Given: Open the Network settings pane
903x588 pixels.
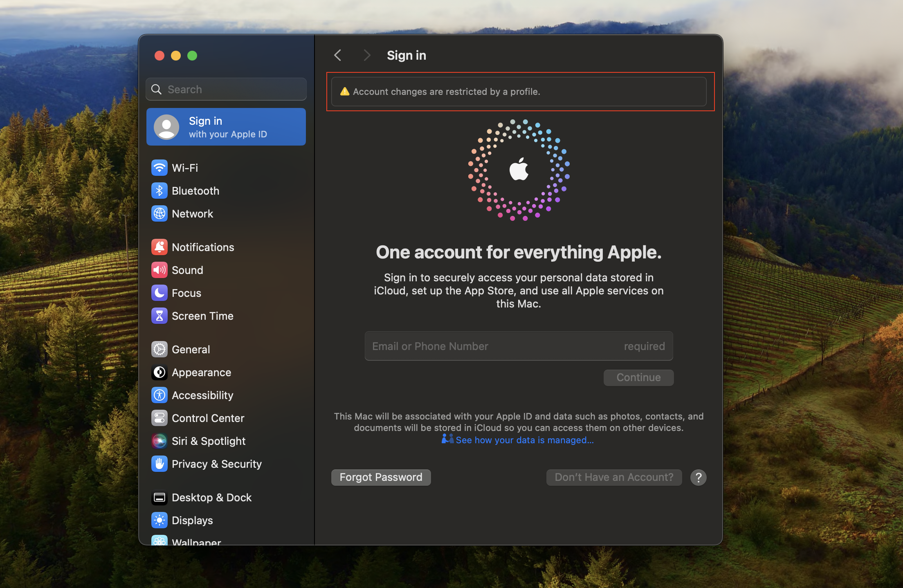Looking at the screenshot, I should pos(226,213).
